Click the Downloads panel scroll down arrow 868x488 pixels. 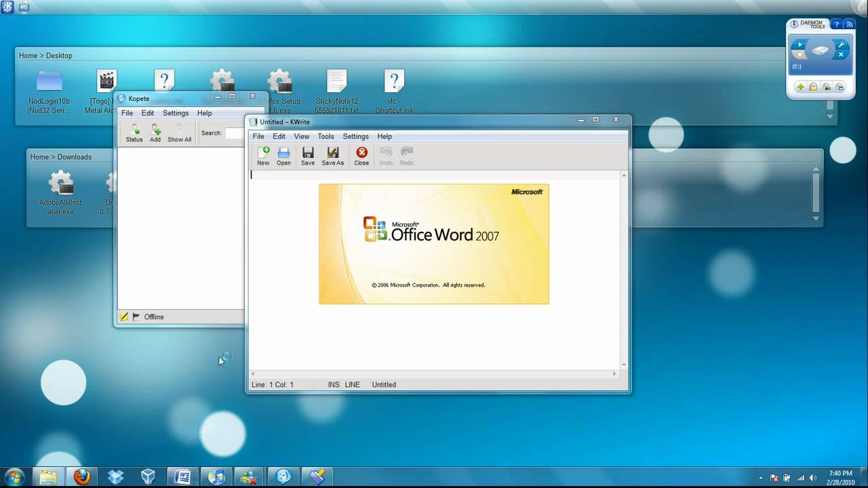[x=816, y=218]
